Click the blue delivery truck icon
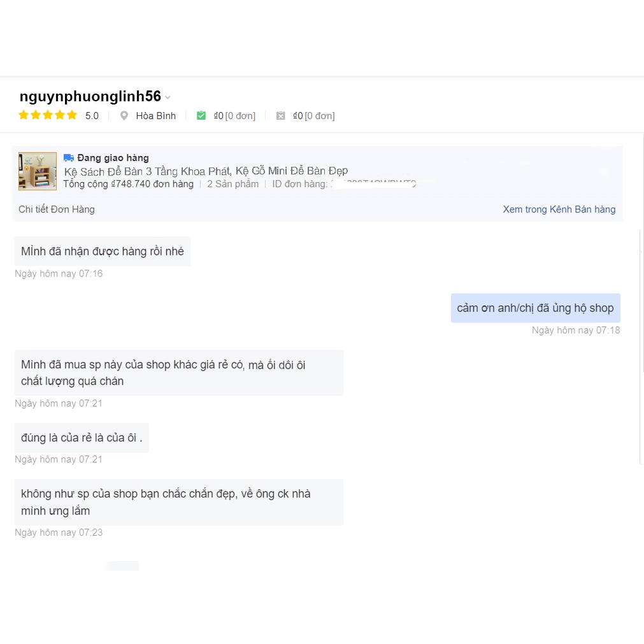Viewport: 644px width, 644px height. (x=69, y=158)
